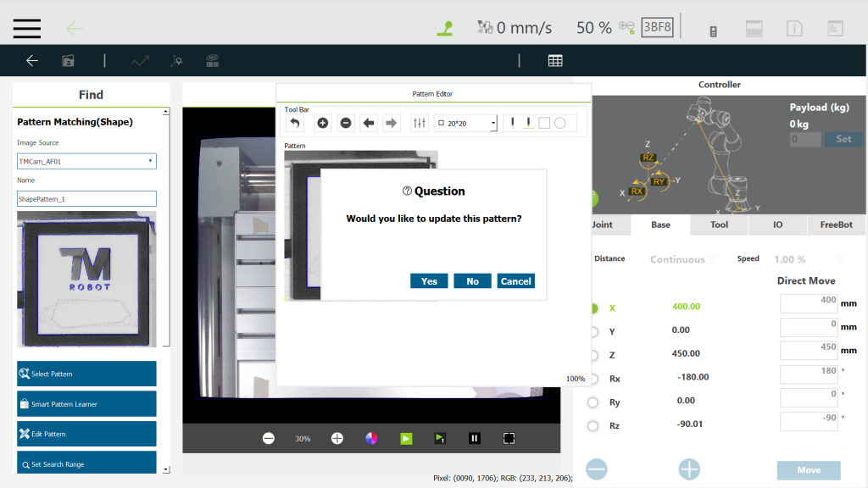Click the green play icon below camera view
Image resolution: width=868 pixels, height=488 pixels.
[x=406, y=438]
